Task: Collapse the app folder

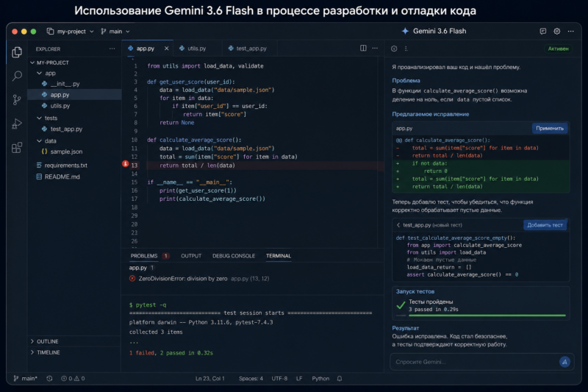Action: pos(39,73)
